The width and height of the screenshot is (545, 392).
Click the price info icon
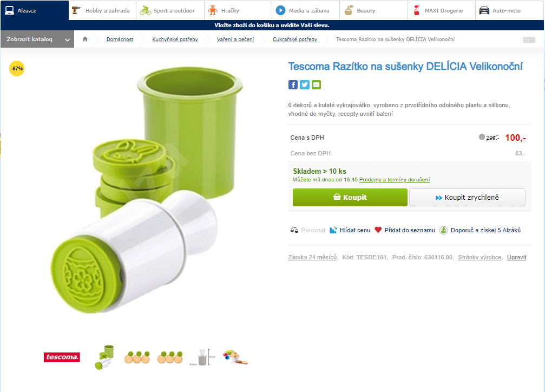click(x=482, y=137)
